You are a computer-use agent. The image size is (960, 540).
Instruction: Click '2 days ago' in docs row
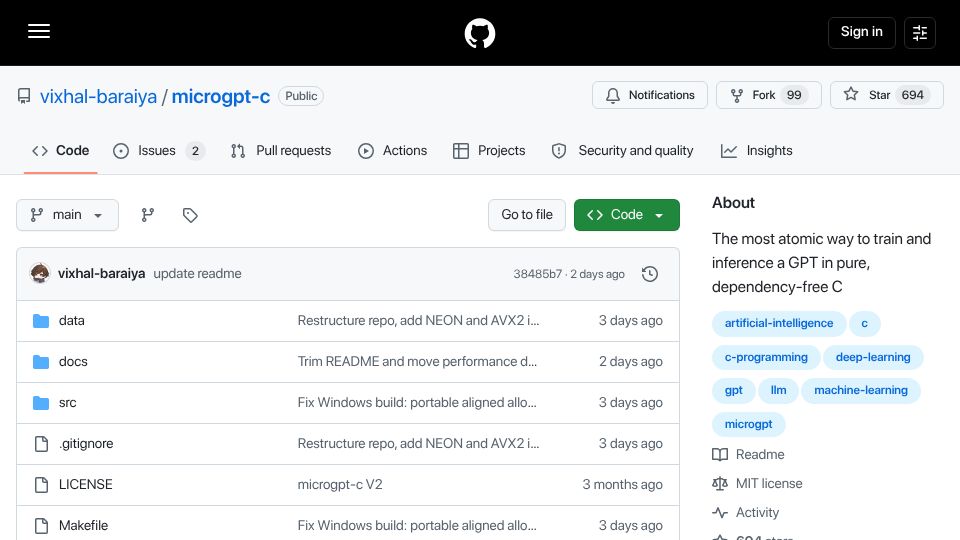[x=631, y=362]
